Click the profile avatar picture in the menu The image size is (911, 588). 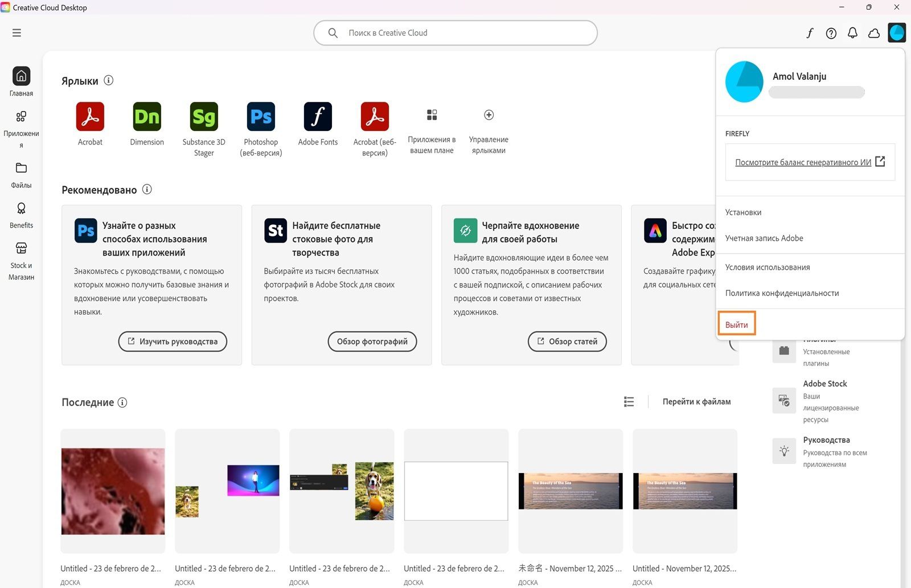point(744,82)
